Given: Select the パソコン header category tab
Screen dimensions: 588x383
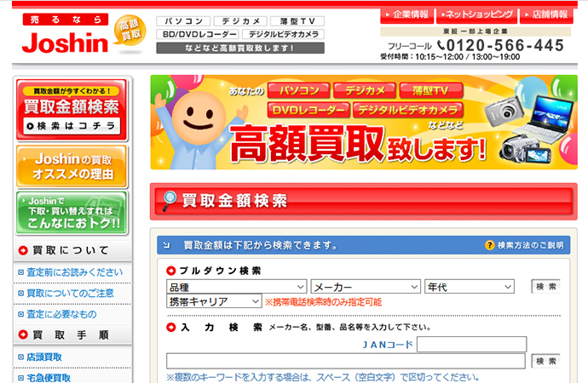Looking at the screenshot, I should tap(183, 21).
